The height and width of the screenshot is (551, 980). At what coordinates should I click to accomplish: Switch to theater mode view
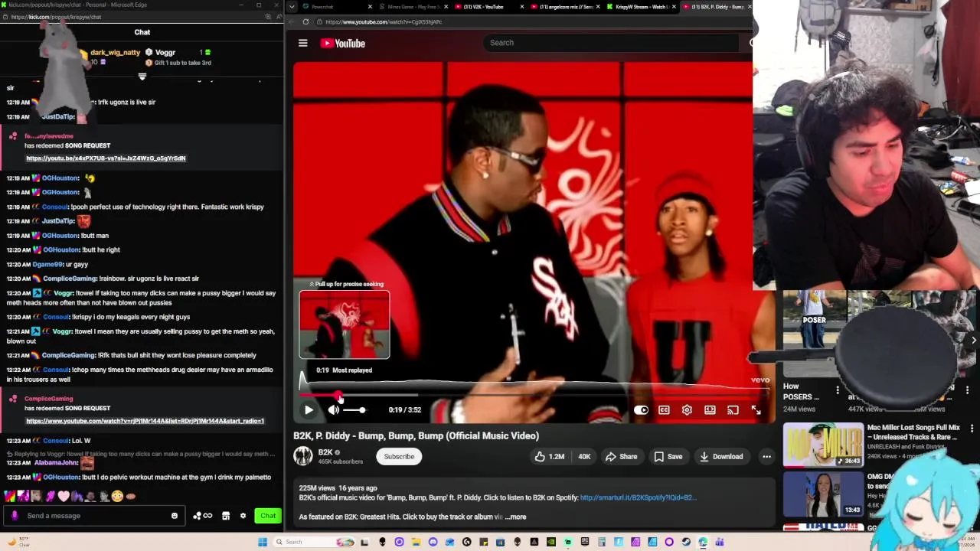click(x=710, y=410)
